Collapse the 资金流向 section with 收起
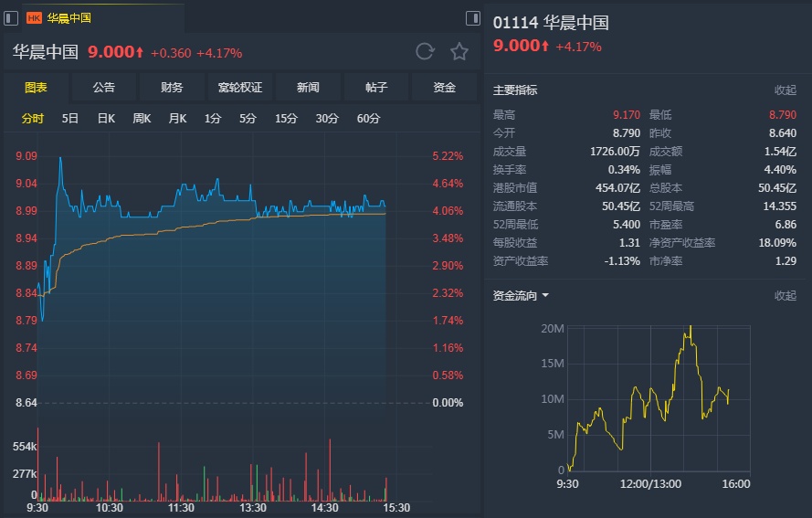812x518 pixels. [786, 295]
